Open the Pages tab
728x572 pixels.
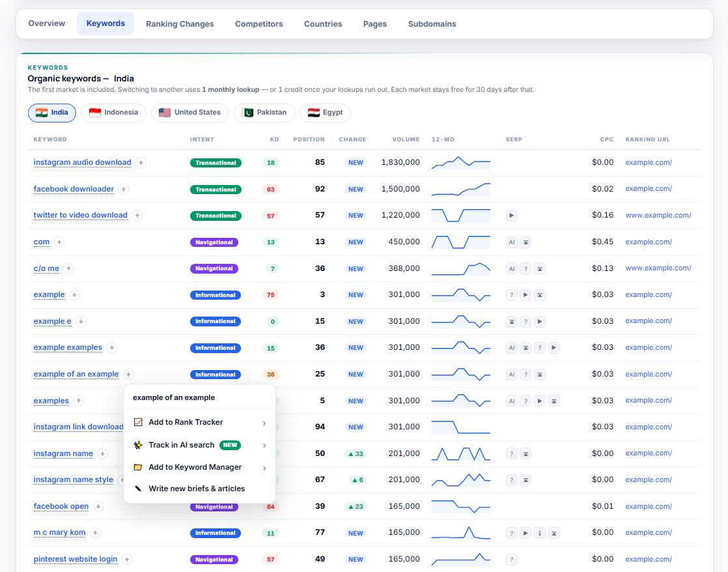tap(375, 23)
